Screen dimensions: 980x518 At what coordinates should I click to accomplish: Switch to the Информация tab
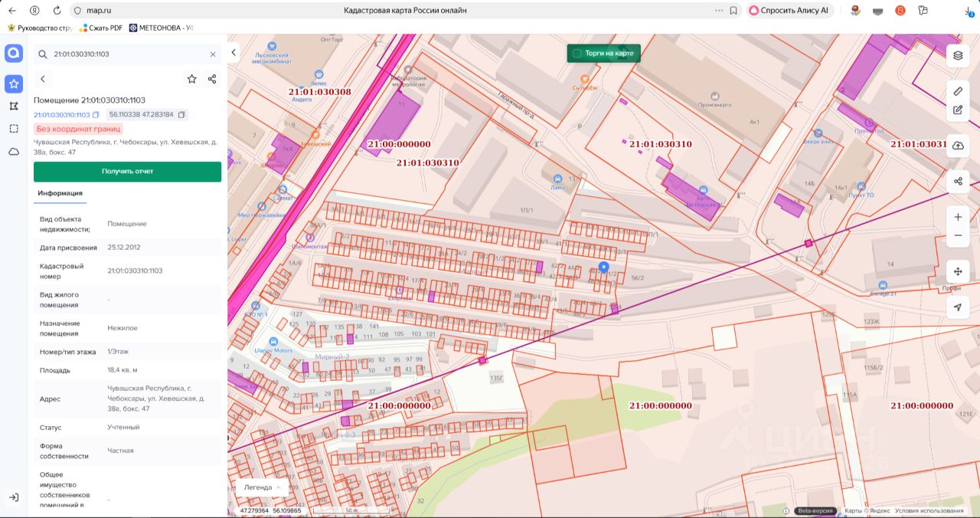[60, 193]
